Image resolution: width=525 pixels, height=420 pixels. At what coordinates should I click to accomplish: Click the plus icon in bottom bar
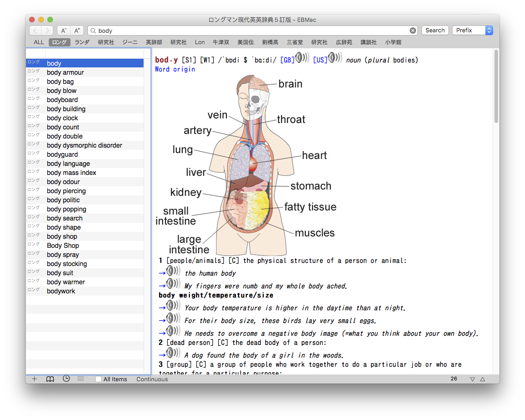(x=34, y=379)
